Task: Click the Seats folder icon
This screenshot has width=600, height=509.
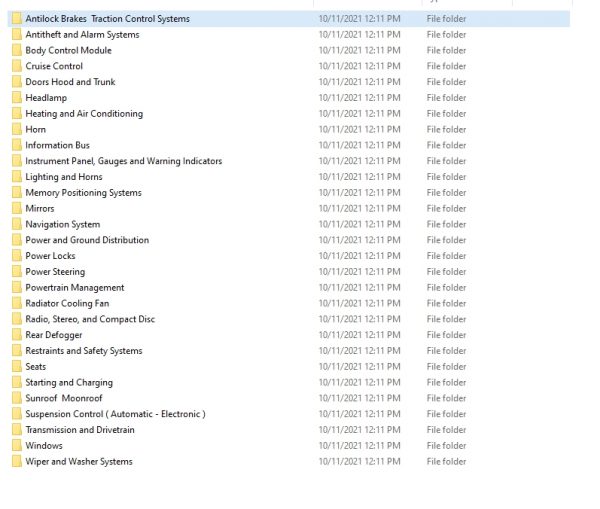Action: pos(16,367)
